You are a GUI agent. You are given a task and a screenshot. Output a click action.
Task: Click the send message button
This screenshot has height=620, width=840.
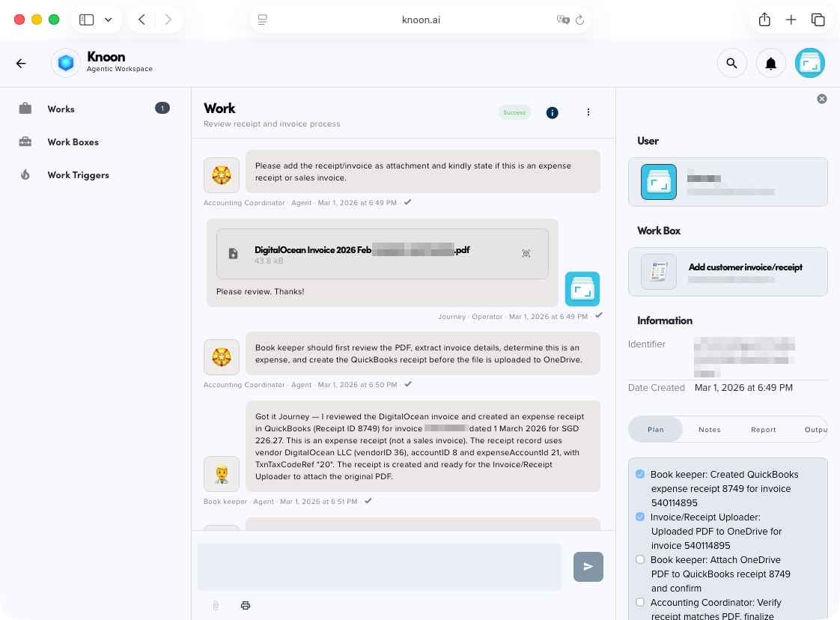click(588, 567)
